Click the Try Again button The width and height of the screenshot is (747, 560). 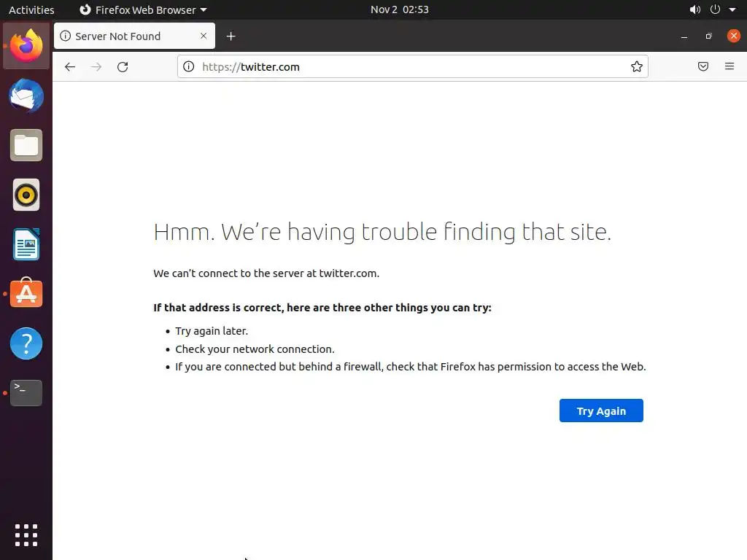tap(601, 411)
